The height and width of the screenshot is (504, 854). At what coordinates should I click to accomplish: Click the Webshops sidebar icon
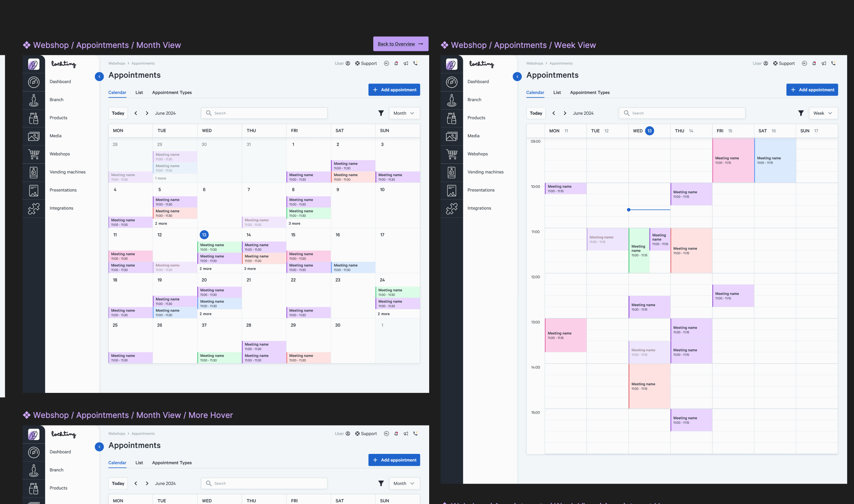click(33, 154)
